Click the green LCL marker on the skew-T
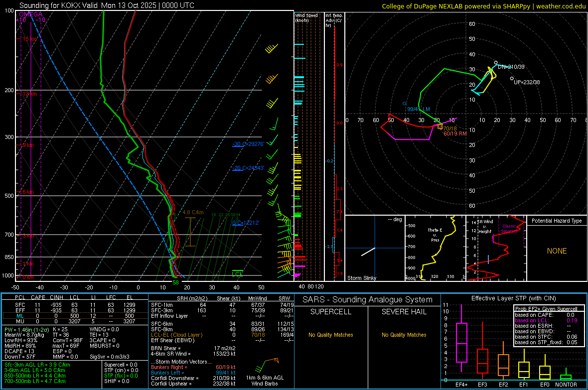588x390 pixels. 237,274
